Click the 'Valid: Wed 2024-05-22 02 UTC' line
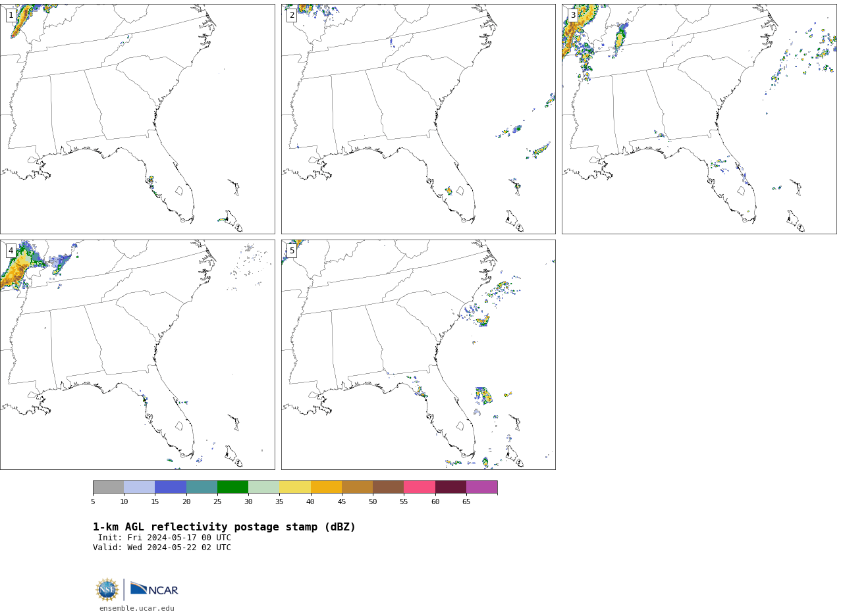Screen dimensions: 843x616 [162, 548]
